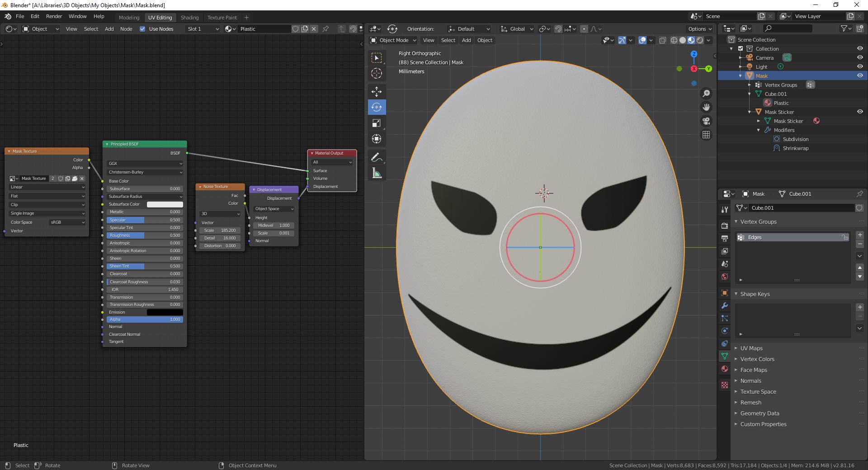Hide the Light object in the outliner
The width and height of the screenshot is (868, 470).
coord(859,66)
